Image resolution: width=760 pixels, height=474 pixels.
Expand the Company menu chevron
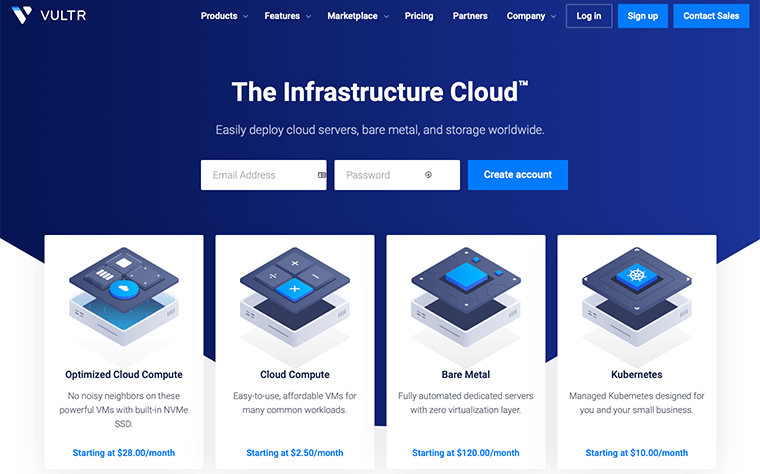[x=554, y=16]
